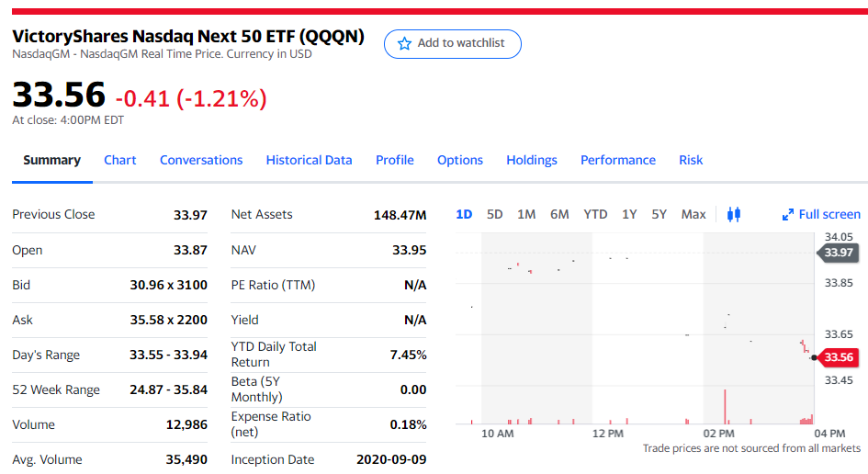Click the Ask value 35.58 x 2200
The height and width of the screenshot is (474, 868).
coord(169,320)
